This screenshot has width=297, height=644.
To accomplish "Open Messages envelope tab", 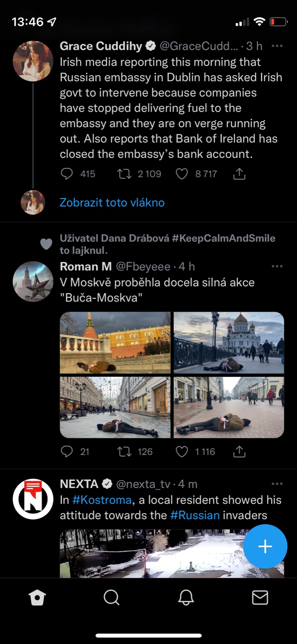I will 260,598.
